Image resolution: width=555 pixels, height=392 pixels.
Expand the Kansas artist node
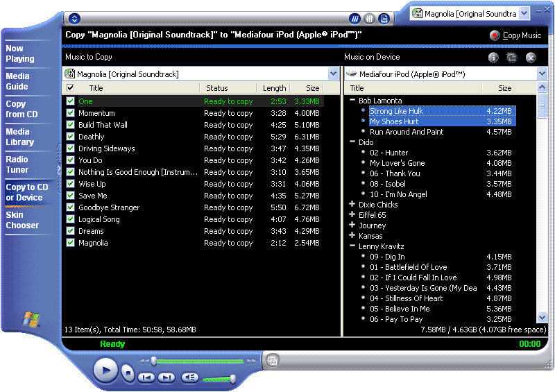point(352,235)
